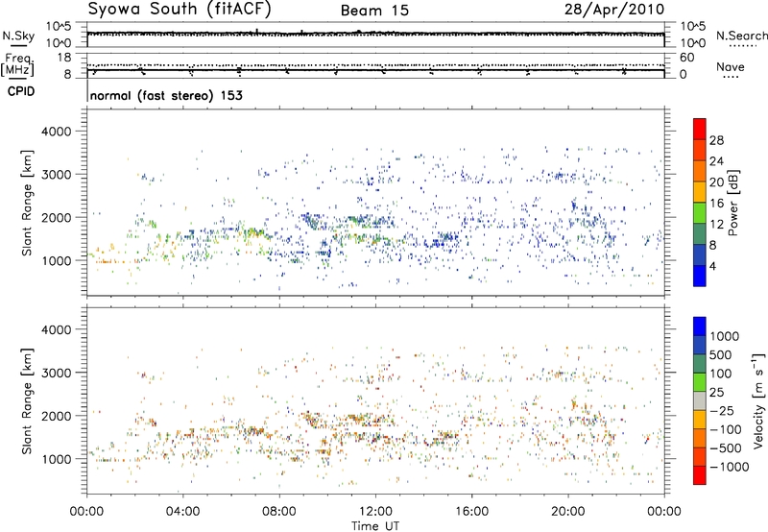Click the frequency trace line
Viewport: 768px width, 532px height.
(375, 70)
